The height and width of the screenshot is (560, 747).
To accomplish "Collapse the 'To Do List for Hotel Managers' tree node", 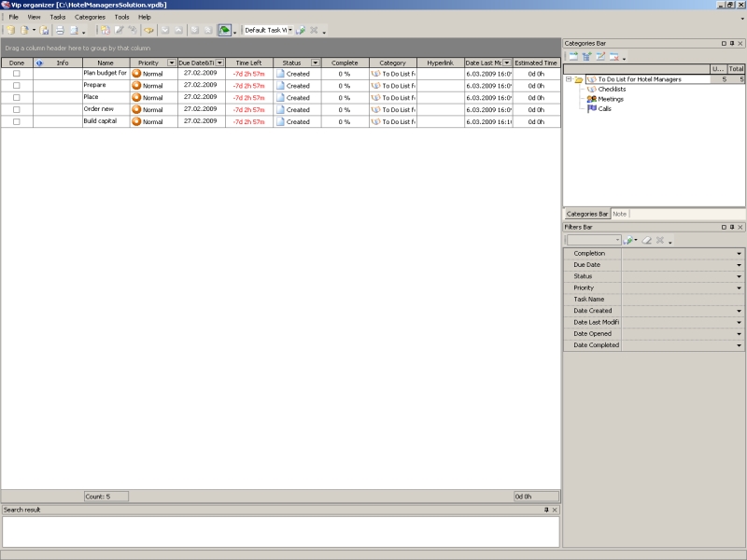I will [x=568, y=80].
